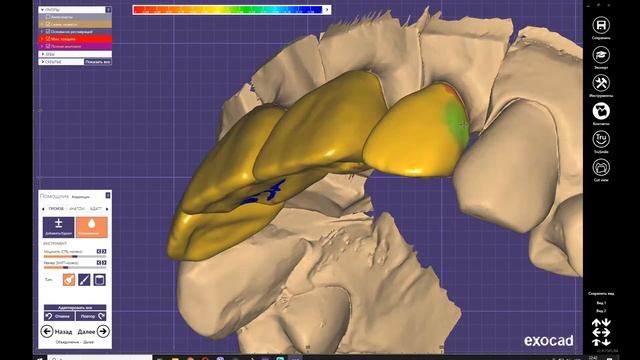Select saved View 2
The height and width of the screenshot is (360, 640).
601,311
